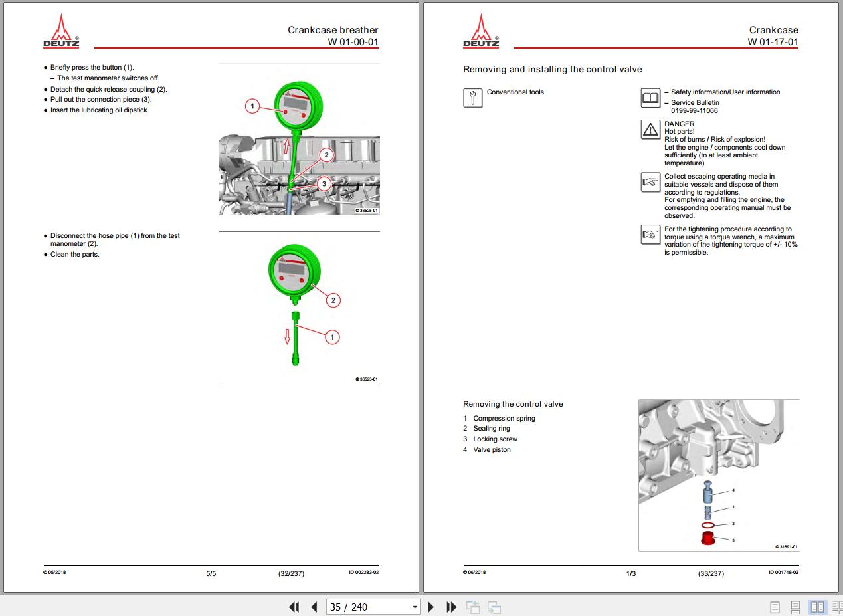Click the previous view navigation icon

[472, 607]
